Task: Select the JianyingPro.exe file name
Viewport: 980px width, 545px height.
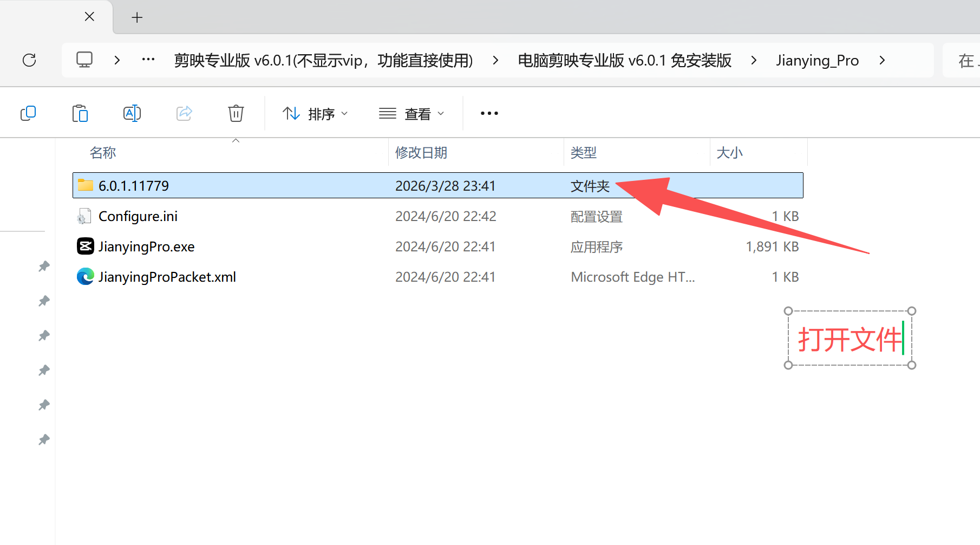Action: (147, 247)
